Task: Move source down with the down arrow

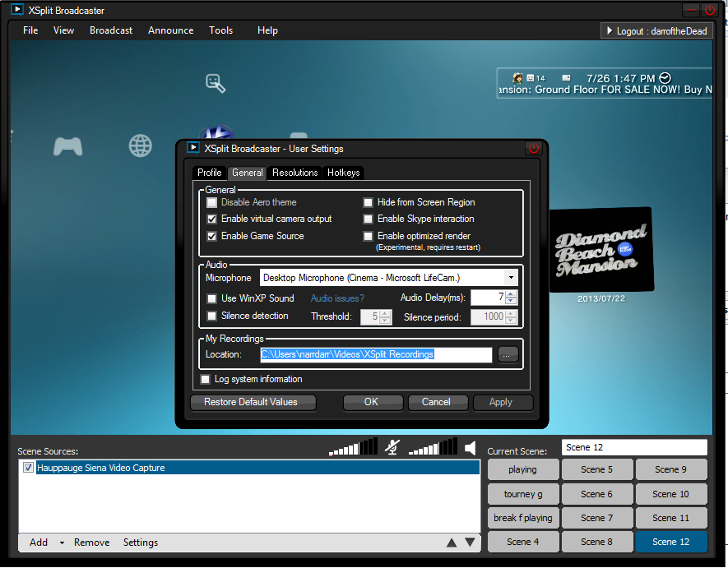Action: 470,543
